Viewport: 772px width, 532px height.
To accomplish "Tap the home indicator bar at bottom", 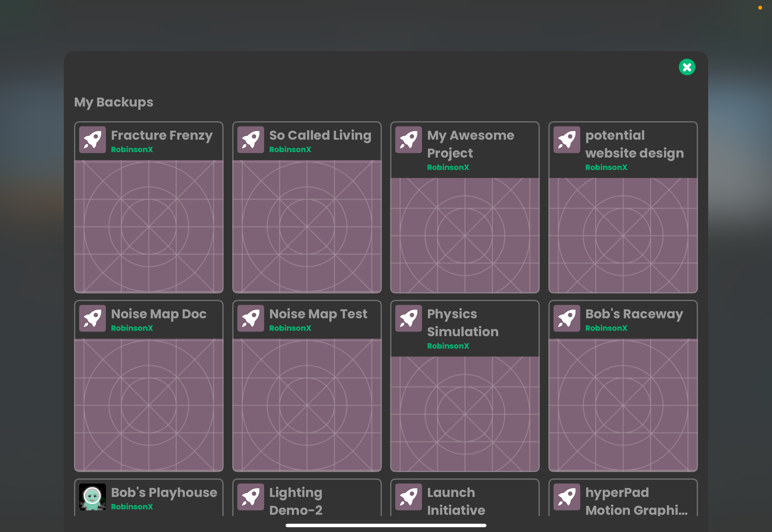I will pos(386,525).
